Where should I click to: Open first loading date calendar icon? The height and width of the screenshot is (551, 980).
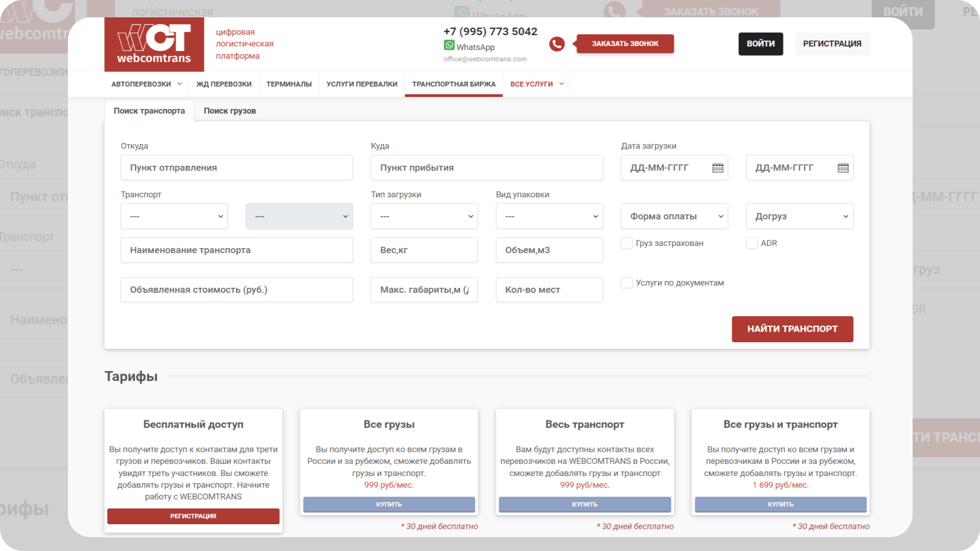pos(718,168)
